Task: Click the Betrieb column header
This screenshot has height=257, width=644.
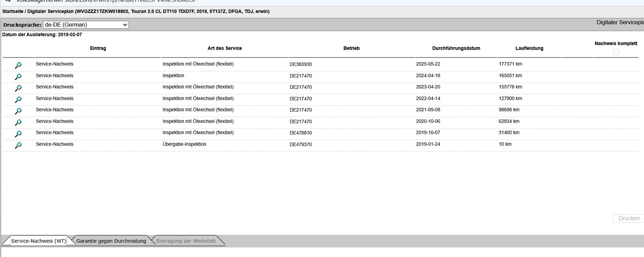Action: 351,48
